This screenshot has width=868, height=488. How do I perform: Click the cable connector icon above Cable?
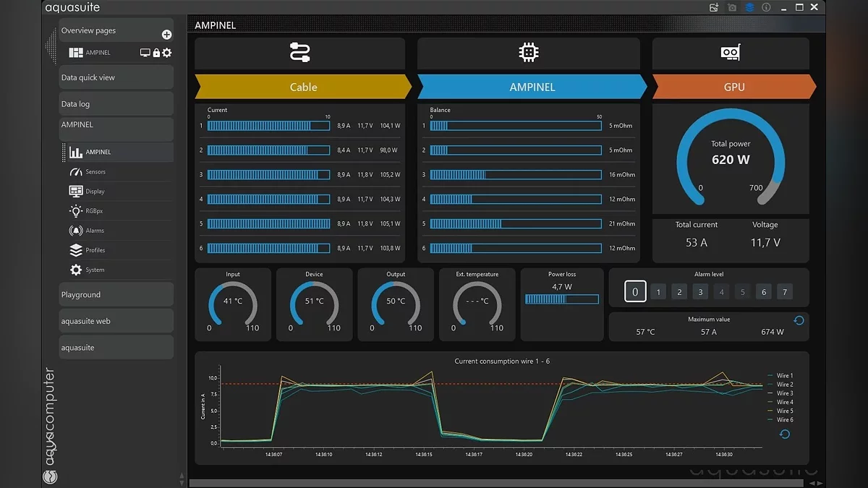[x=299, y=53]
